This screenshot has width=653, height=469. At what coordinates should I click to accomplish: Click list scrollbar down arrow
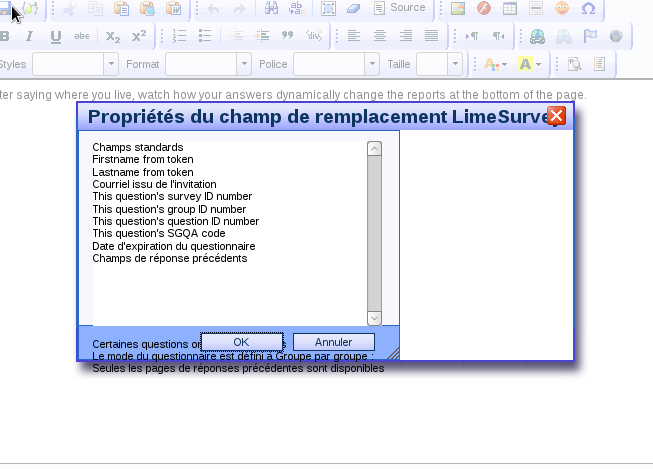(374, 318)
